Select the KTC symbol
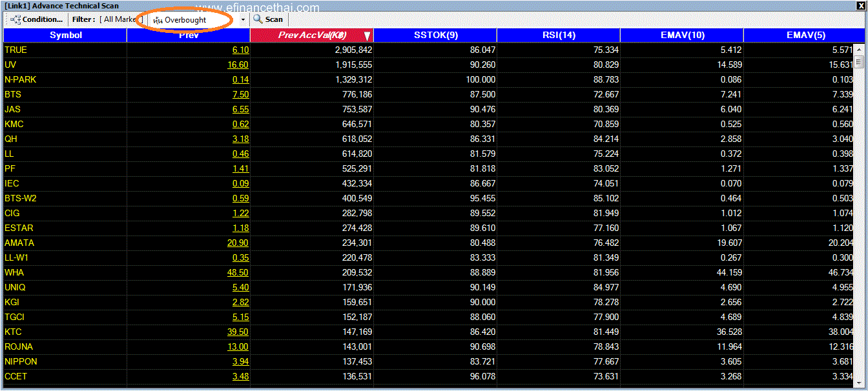868x391 pixels. [13, 332]
